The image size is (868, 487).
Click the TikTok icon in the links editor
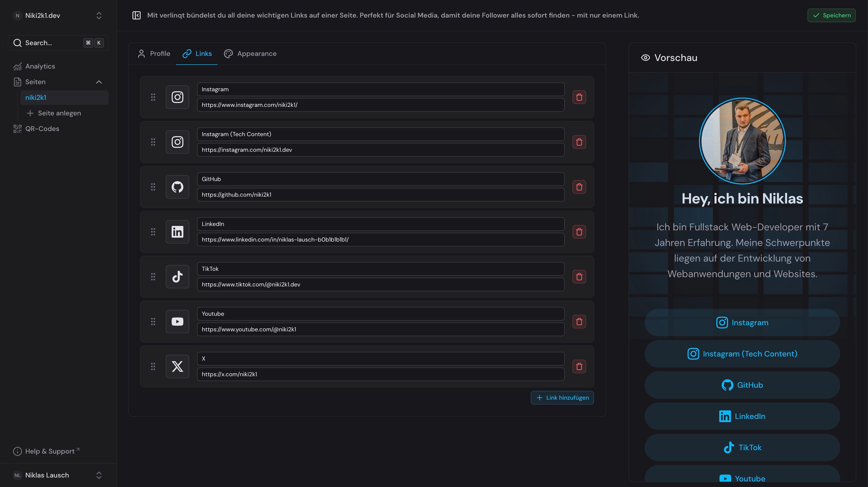click(177, 276)
